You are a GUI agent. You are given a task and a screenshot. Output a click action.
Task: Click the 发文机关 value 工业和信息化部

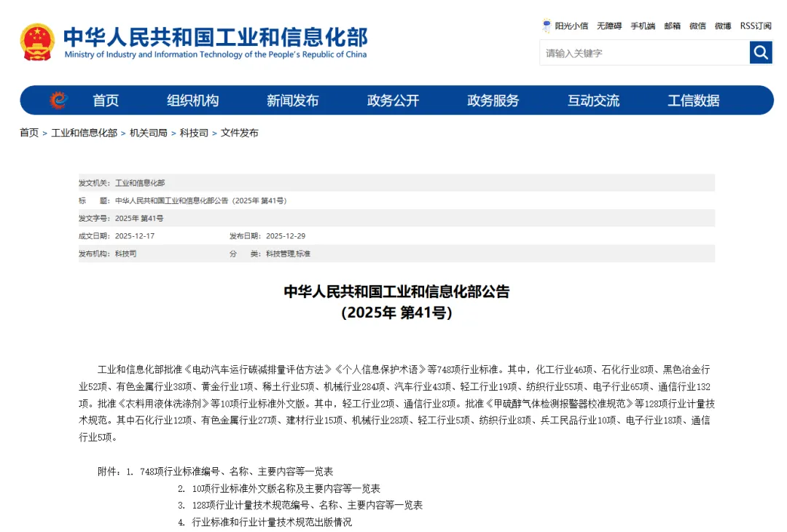click(x=140, y=183)
